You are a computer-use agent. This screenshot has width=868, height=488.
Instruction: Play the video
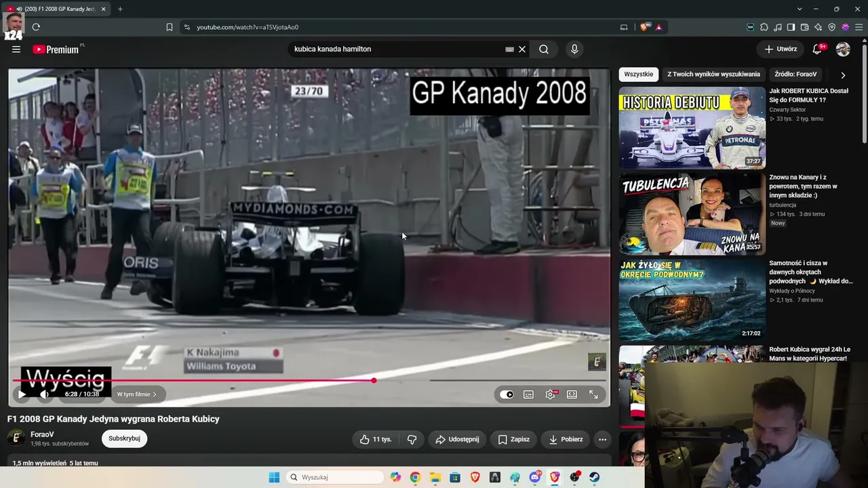point(22,394)
